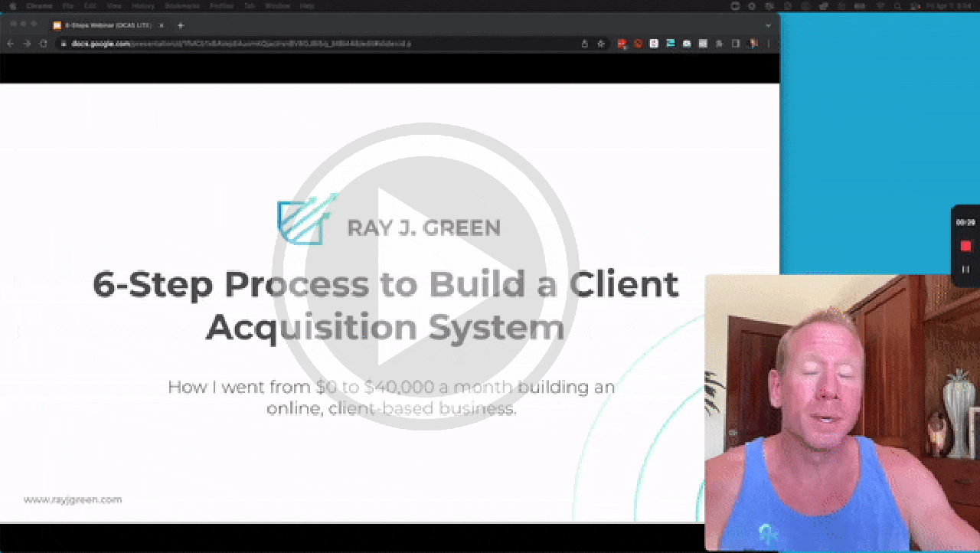This screenshot has width=980, height=553.
Task: Open the tab search dropdown arrow
Action: pyautogui.click(x=768, y=25)
